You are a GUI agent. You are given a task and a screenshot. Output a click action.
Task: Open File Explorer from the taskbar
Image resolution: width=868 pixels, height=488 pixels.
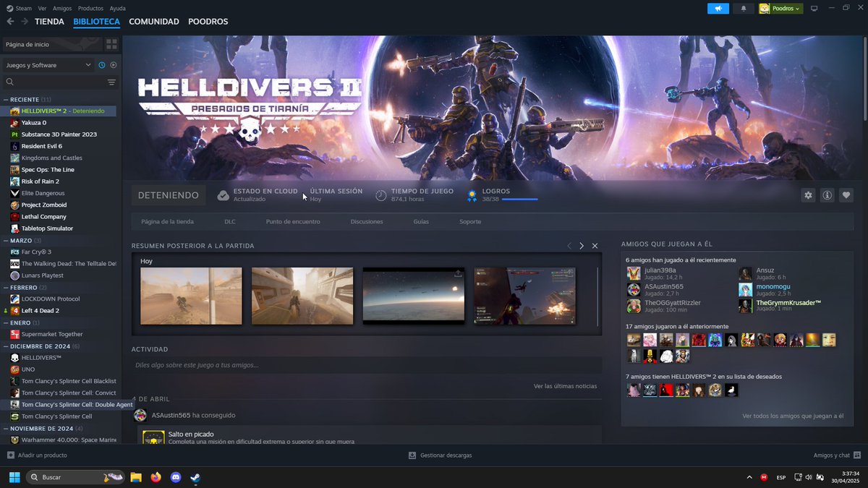135,477
